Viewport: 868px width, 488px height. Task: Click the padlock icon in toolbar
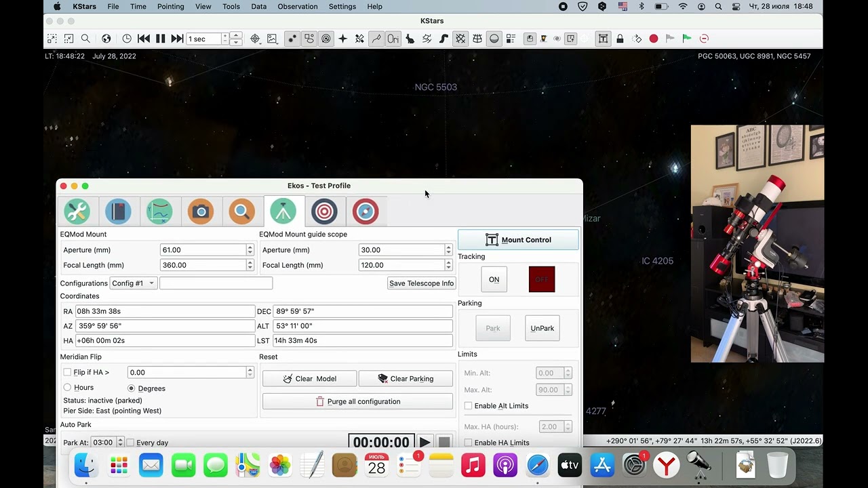(x=620, y=39)
